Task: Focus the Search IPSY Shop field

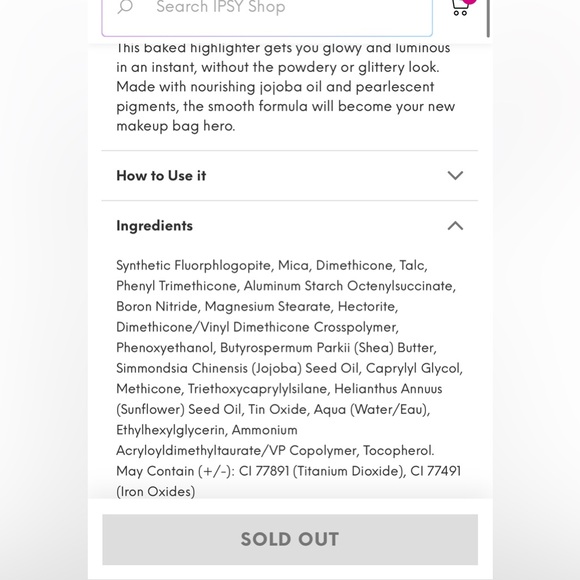Action: coord(267,17)
